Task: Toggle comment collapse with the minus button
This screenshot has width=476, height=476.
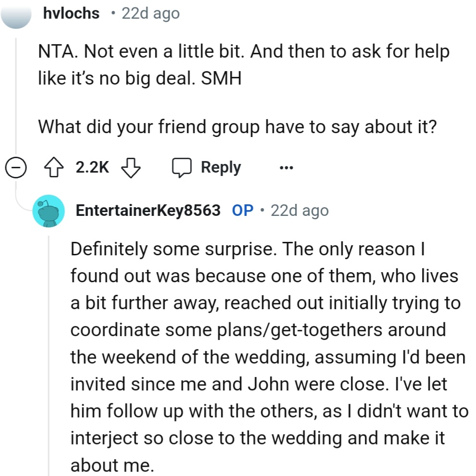Action: [x=16, y=167]
